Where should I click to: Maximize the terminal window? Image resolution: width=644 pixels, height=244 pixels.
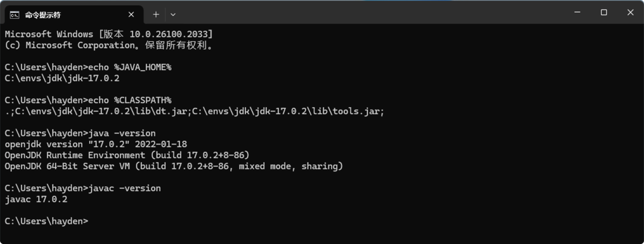(x=603, y=12)
